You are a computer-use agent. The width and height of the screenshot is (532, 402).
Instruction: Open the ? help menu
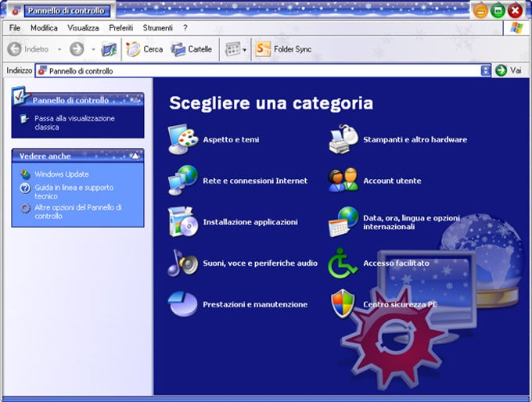pos(185,28)
